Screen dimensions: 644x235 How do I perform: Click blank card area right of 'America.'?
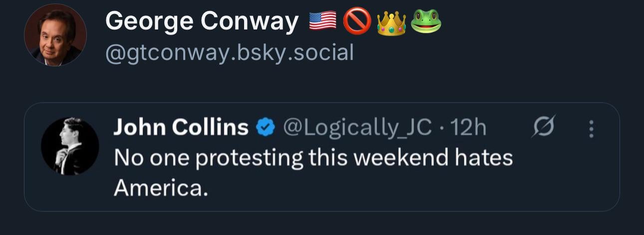pos(399,189)
